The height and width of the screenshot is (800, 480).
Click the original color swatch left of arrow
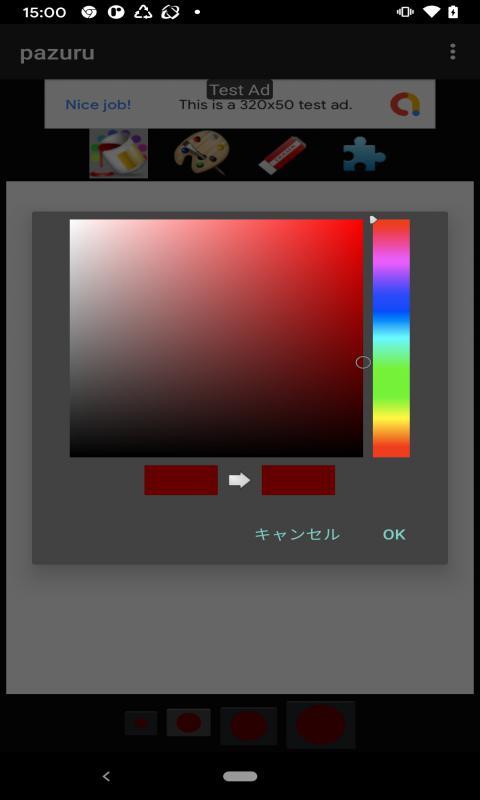(181, 480)
